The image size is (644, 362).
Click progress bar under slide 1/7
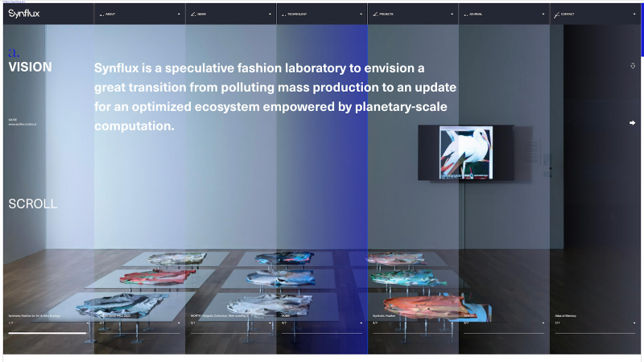(x=48, y=333)
